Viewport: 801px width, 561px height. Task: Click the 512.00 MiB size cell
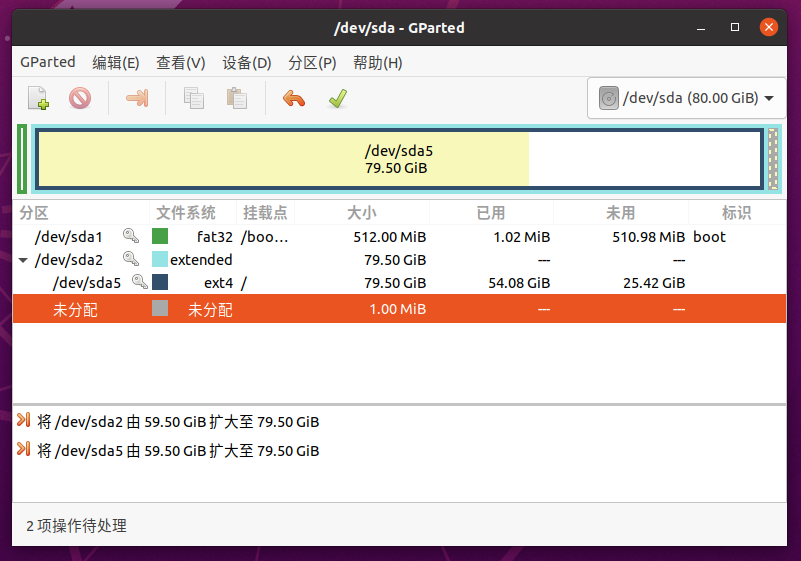[390, 237]
